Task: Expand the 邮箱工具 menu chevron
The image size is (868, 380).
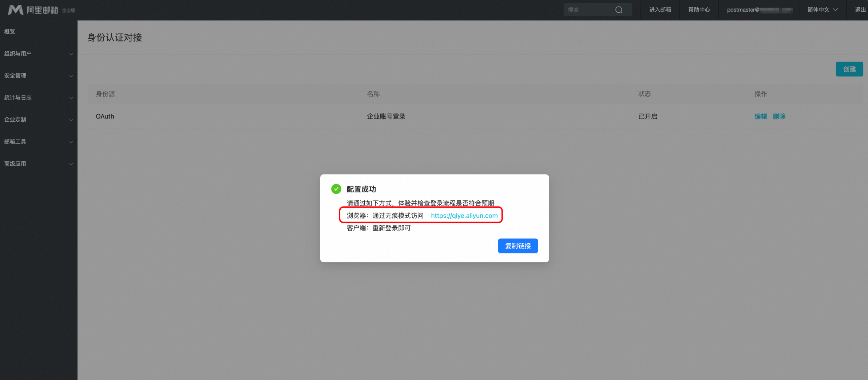Action: pyautogui.click(x=71, y=142)
